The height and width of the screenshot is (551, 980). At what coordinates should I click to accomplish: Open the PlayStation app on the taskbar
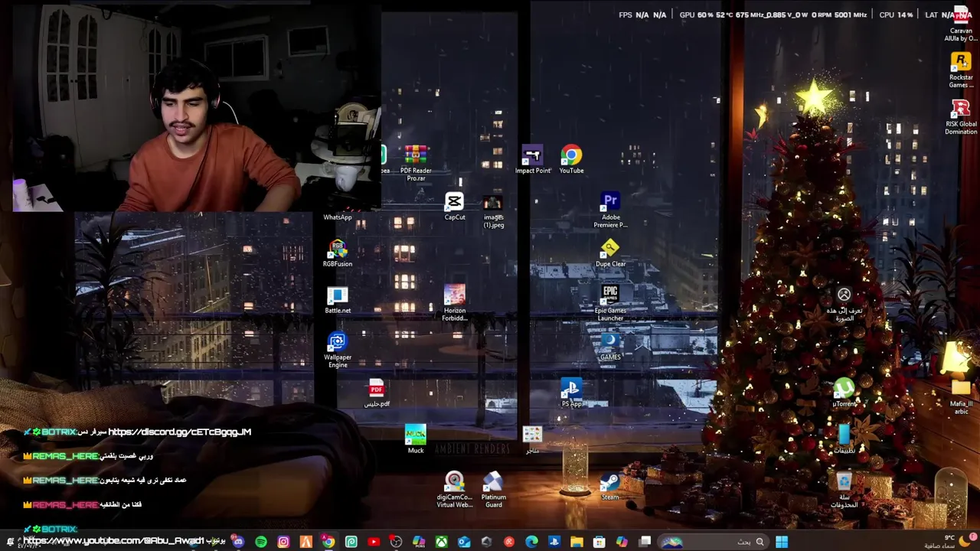pos(554,542)
